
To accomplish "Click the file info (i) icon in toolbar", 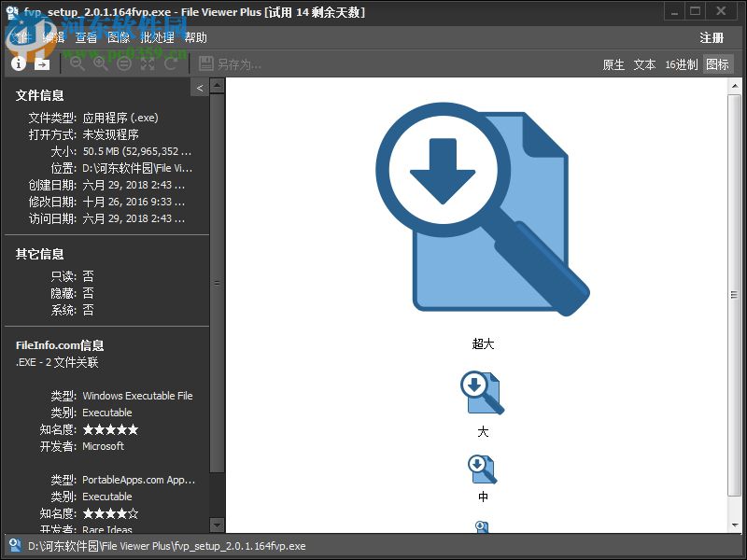I will tap(18, 64).
